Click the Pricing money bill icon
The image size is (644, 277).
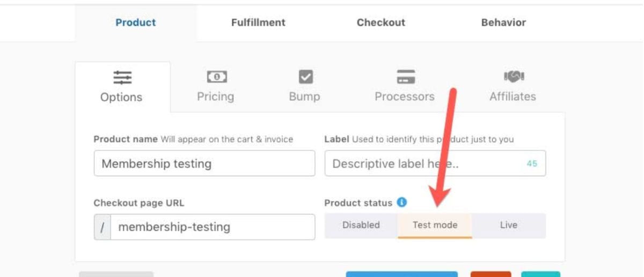click(217, 77)
